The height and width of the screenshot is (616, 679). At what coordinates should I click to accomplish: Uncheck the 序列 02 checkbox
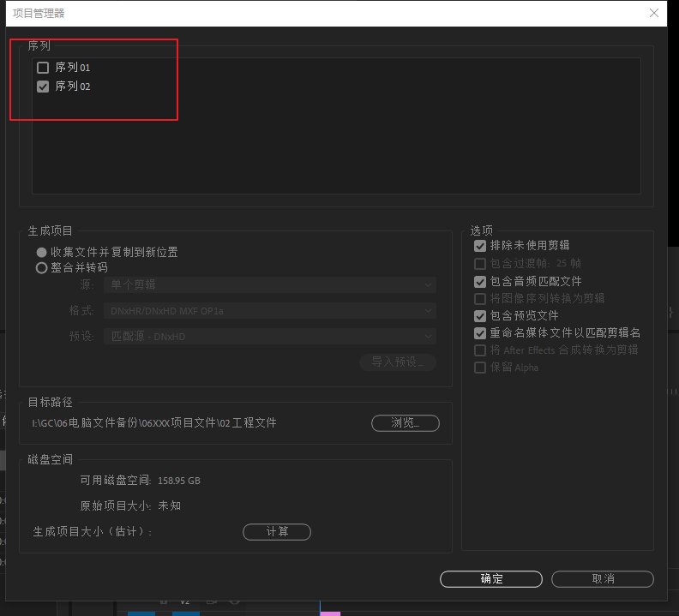pyautogui.click(x=43, y=87)
